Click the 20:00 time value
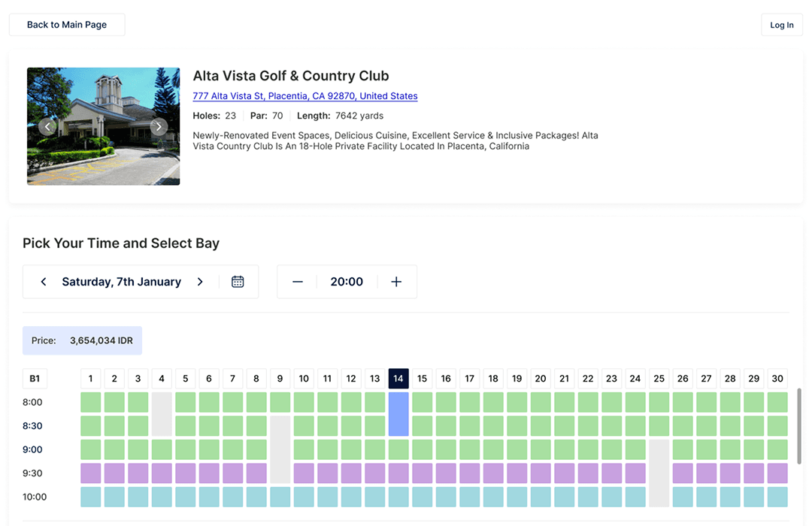The width and height of the screenshot is (812, 526). (347, 282)
